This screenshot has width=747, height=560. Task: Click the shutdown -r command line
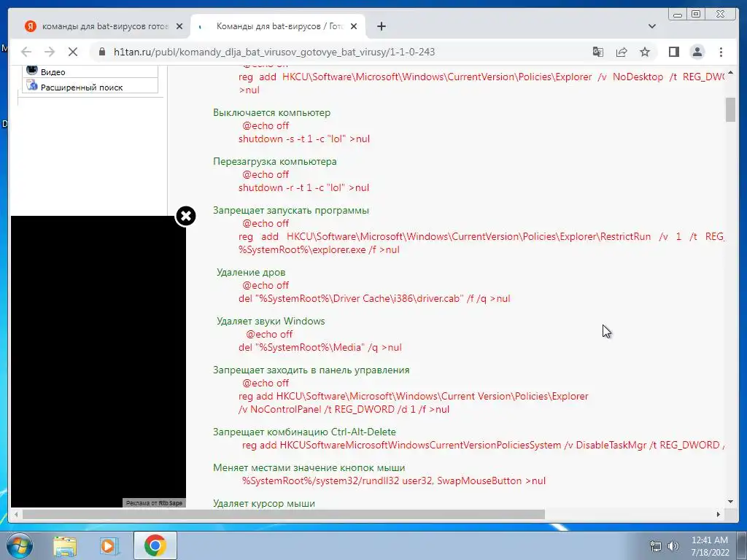(x=303, y=187)
